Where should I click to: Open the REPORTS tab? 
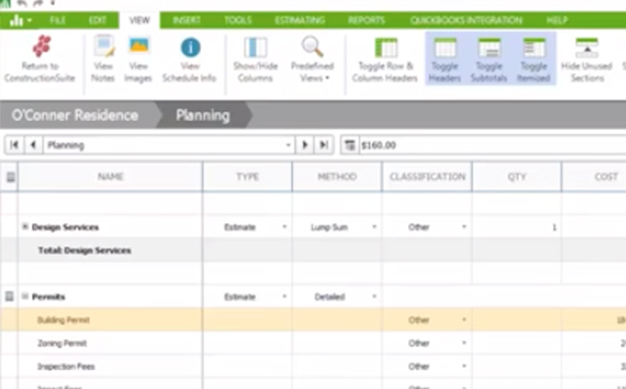pyautogui.click(x=366, y=20)
